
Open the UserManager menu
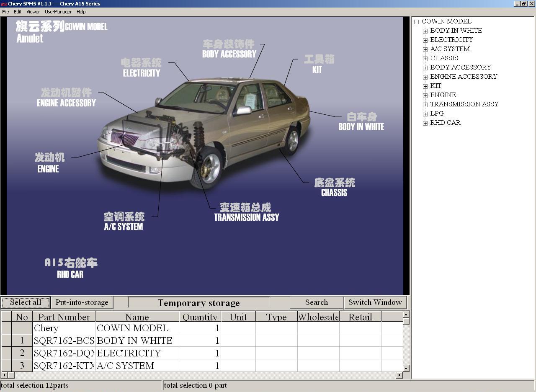pyautogui.click(x=58, y=12)
